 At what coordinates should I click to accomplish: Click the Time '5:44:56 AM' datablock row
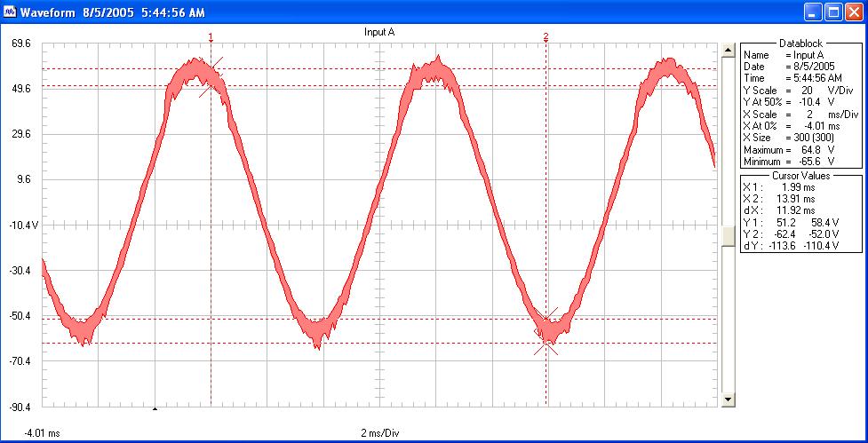[x=792, y=77]
